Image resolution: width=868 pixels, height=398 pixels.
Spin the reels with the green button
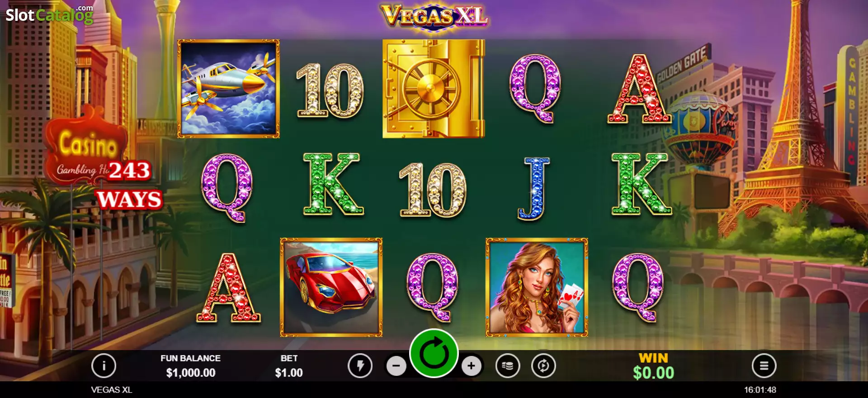pos(434,354)
